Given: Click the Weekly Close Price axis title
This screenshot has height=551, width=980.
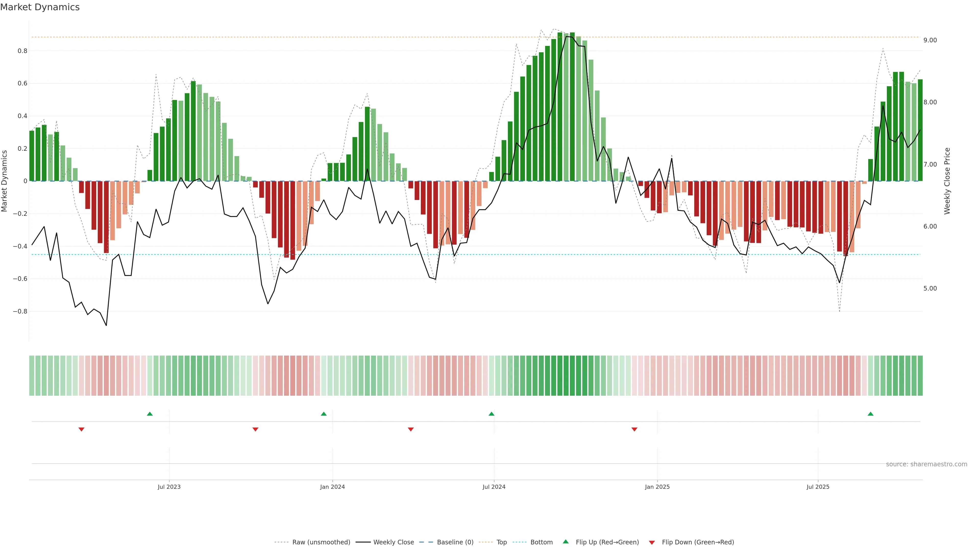Looking at the screenshot, I should (x=947, y=181).
